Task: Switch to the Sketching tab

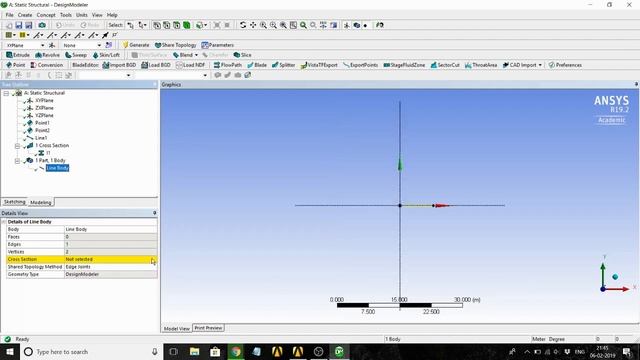Action: [x=15, y=202]
